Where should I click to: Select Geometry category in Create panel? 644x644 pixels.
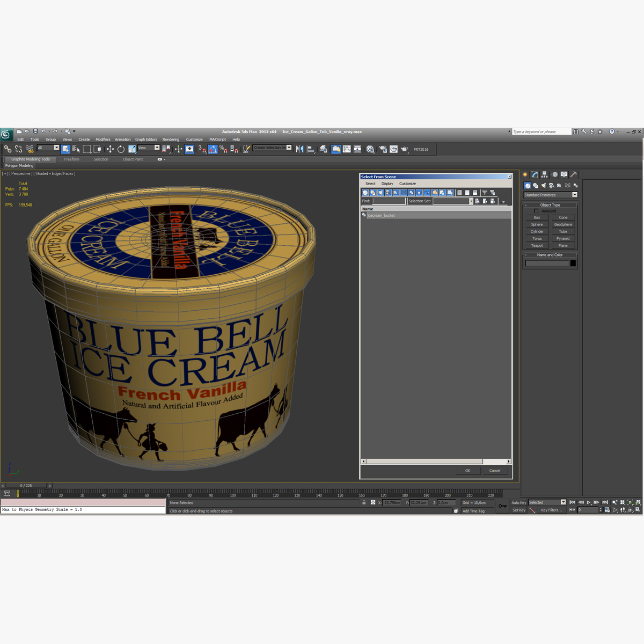(528, 185)
